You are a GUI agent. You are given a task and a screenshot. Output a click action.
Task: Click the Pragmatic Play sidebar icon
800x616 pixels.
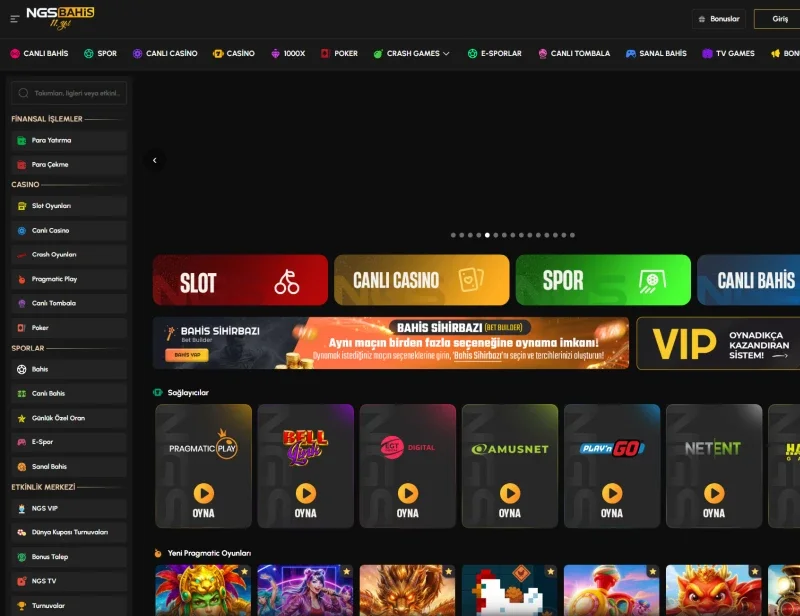21,279
